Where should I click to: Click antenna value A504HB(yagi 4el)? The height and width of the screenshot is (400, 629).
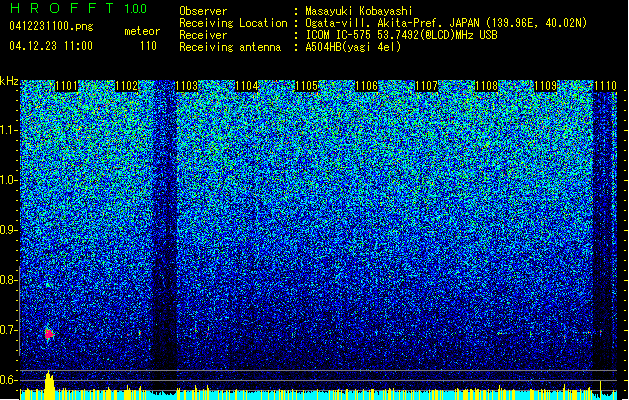[x=353, y=47]
